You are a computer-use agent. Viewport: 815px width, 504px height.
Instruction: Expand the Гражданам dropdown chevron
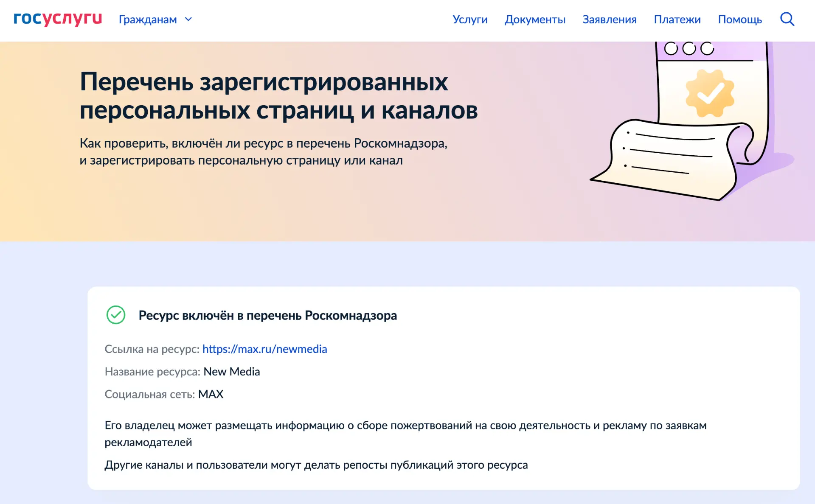tap(189, 20)
